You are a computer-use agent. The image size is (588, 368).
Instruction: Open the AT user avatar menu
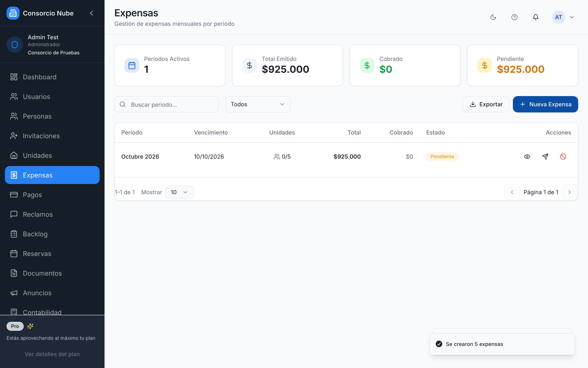coord(563,17)
